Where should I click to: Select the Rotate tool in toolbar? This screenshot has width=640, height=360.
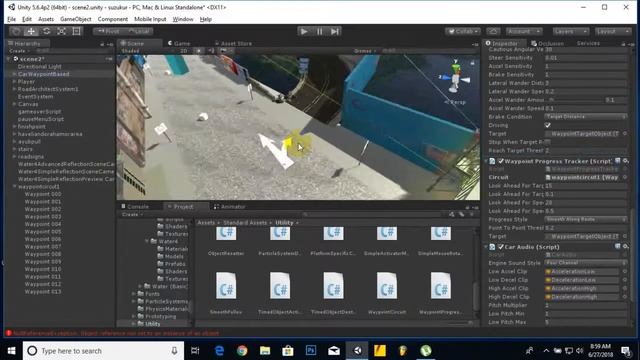pos(47,31)
